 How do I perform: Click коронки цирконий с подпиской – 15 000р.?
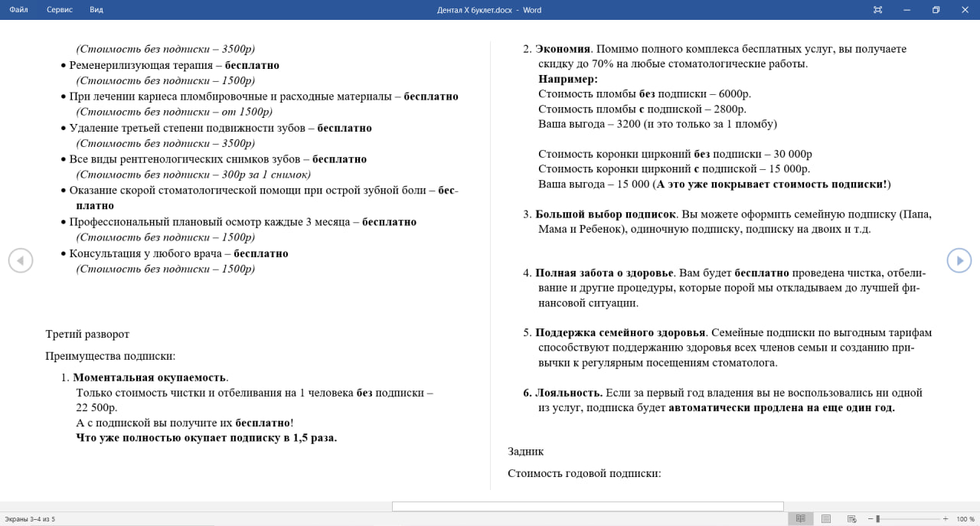(674, 169)
